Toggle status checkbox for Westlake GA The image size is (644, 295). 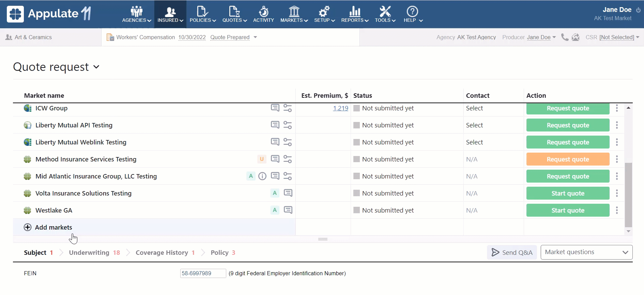pos(357,210)
